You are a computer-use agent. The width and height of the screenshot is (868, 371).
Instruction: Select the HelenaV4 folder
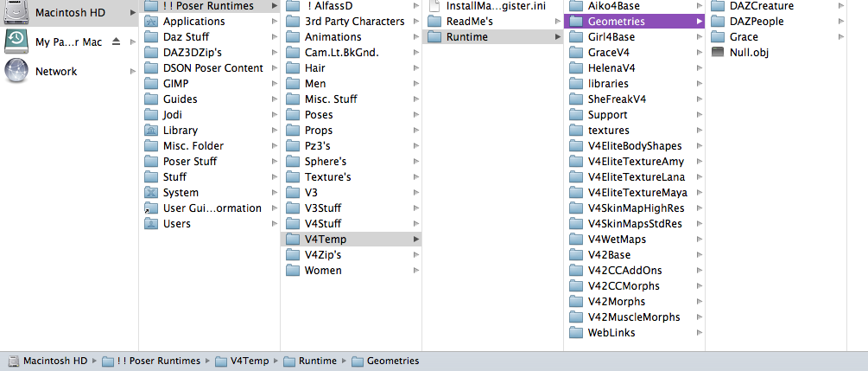pos(635,68)
